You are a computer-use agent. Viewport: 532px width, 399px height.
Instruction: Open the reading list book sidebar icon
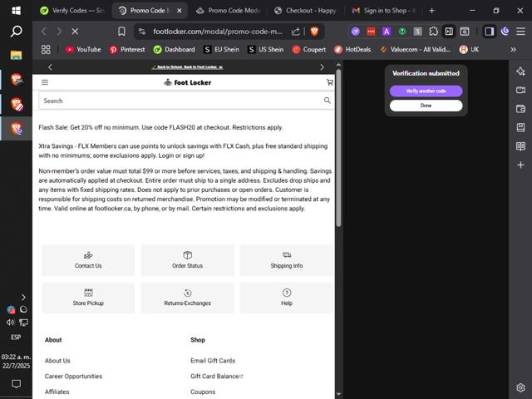pos(520,146)
